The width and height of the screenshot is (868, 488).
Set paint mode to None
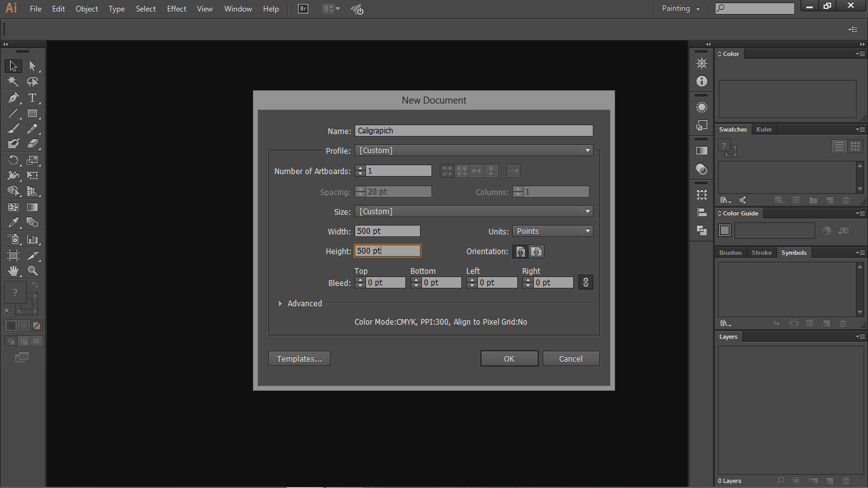37,325
